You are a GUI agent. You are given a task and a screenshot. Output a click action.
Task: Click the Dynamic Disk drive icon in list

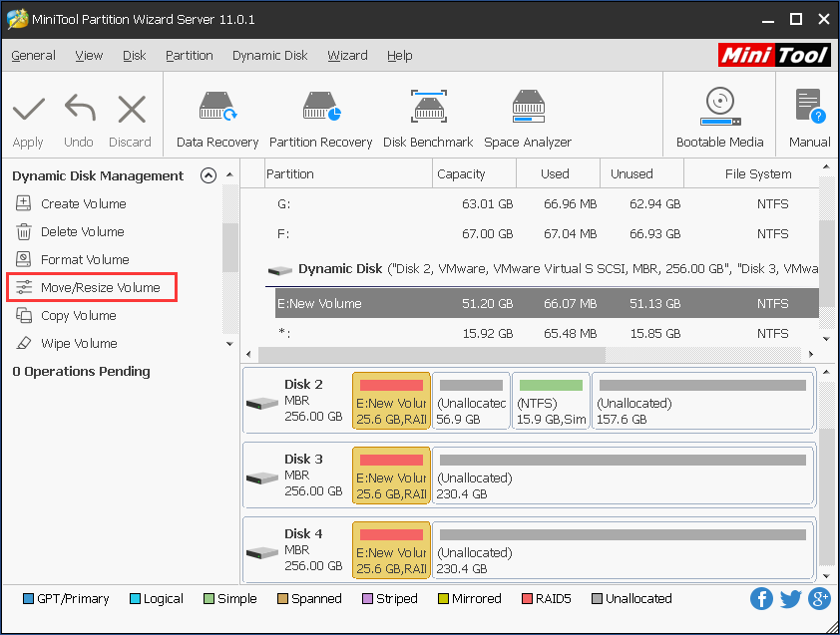pos(279,270)
